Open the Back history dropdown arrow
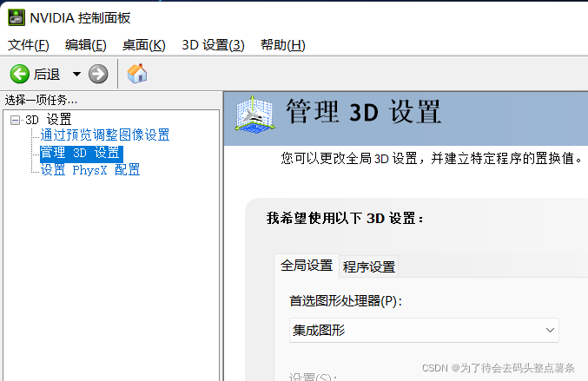This screenshot has height=381, width=588. 76,74
